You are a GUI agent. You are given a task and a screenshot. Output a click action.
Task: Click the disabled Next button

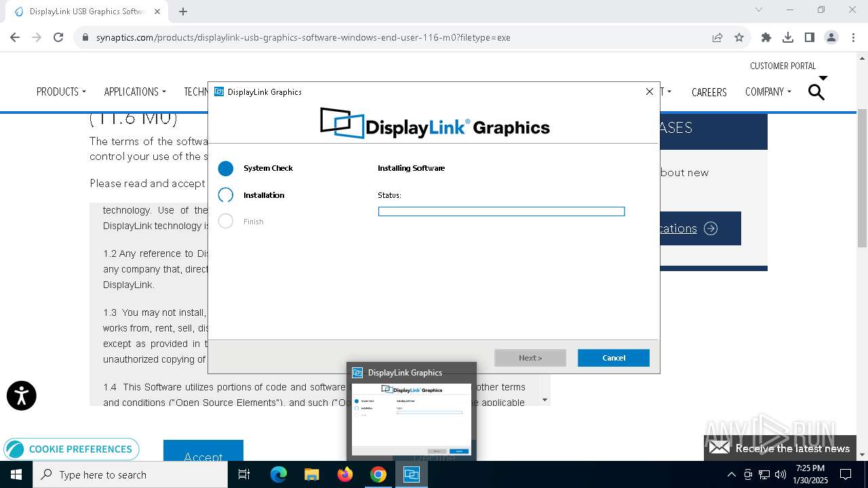(x=530, y=358)
